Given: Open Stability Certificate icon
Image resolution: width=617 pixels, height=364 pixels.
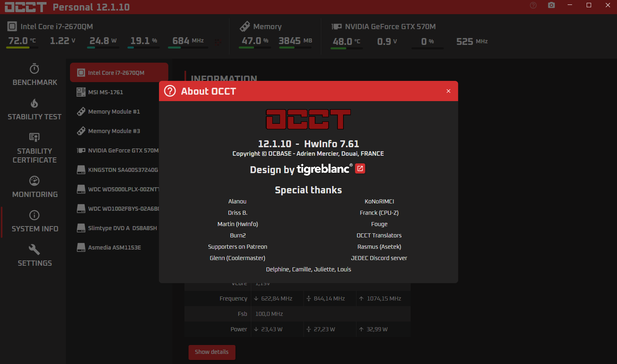Looking at the screenshot, I should click(34, 138).
